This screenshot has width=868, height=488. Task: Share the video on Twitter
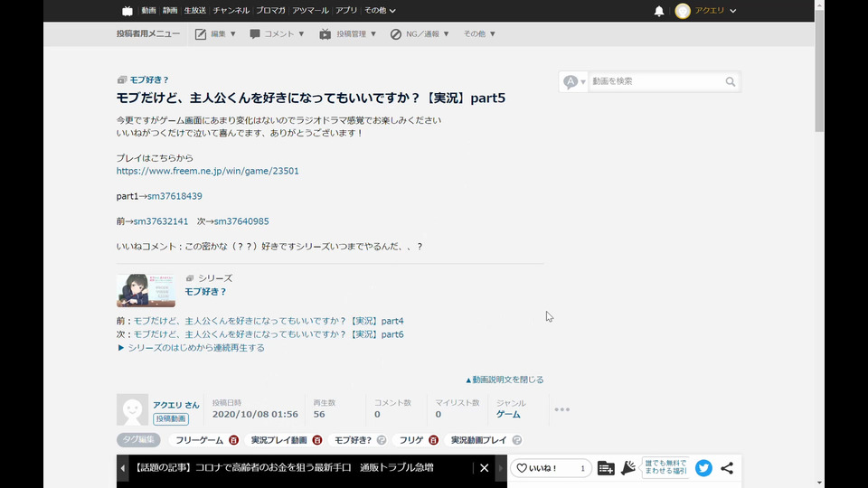click(703, 468)
